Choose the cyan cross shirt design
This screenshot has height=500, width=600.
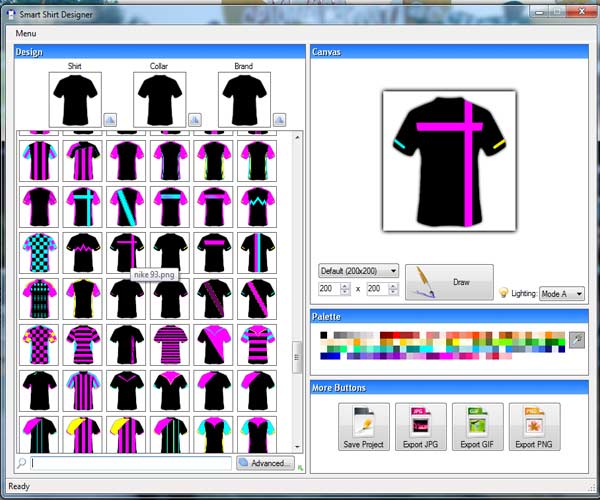[x=83, y=207]
